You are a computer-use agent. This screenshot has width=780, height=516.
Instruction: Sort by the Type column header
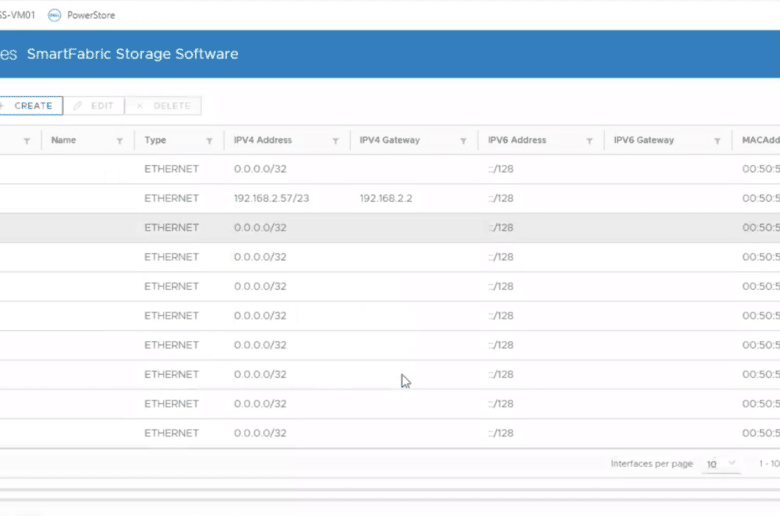[x=155, y=140]
